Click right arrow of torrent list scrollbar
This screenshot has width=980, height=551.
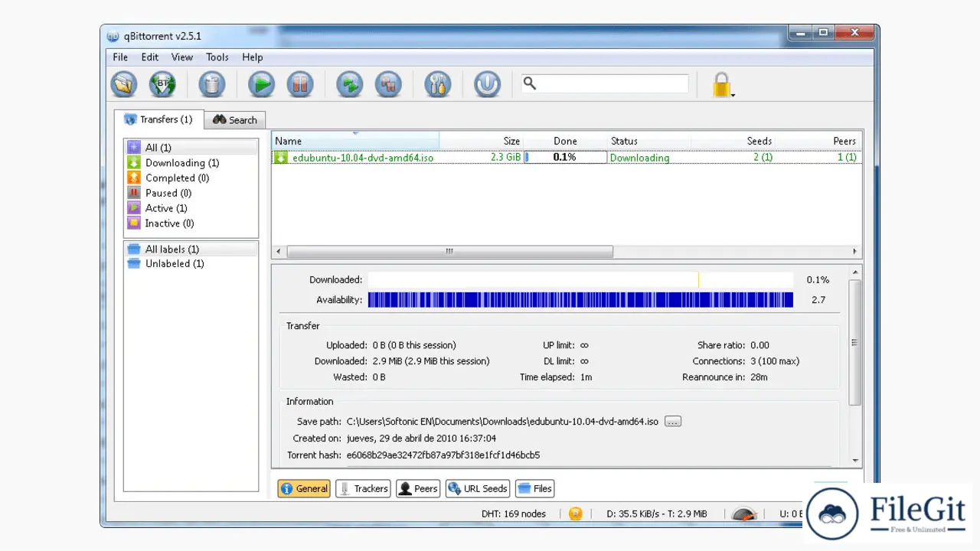click(x=855, y=251)
